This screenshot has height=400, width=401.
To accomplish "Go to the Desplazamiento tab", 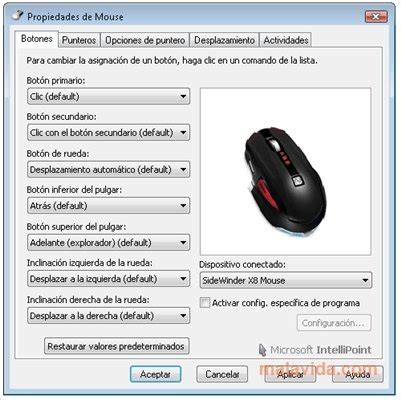I will click(x=224, y=40).
